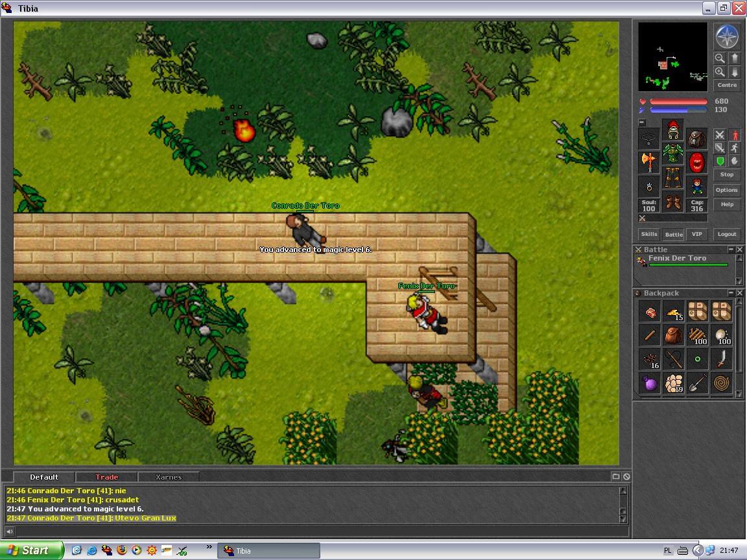Screen dimensions: 747x560
Task: Switch to the Xarnes chat tab
Action: tap(169, 477)
